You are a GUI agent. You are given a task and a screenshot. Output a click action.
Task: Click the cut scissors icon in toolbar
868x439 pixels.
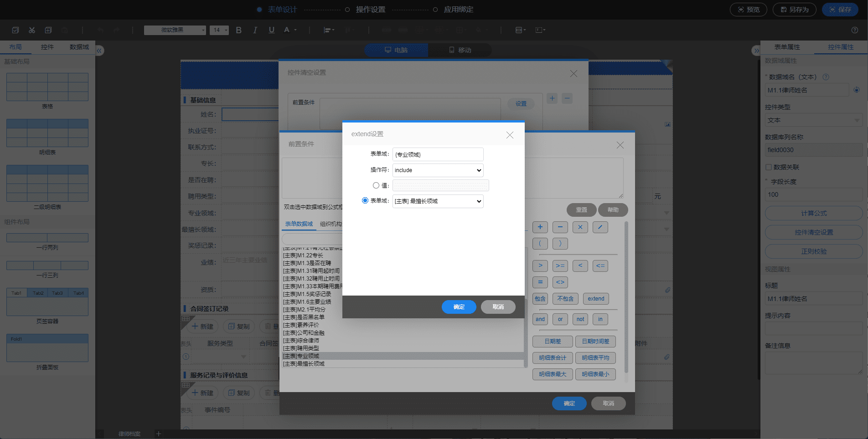click(32, 30)
